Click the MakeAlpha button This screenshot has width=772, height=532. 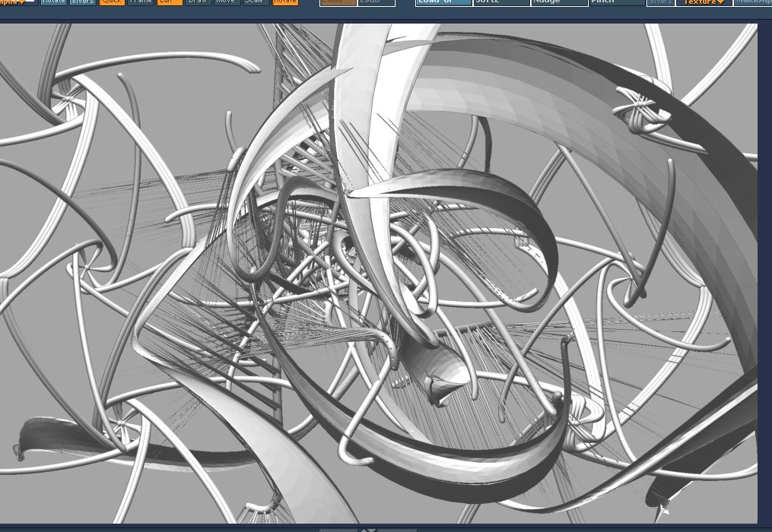point(753,2)
